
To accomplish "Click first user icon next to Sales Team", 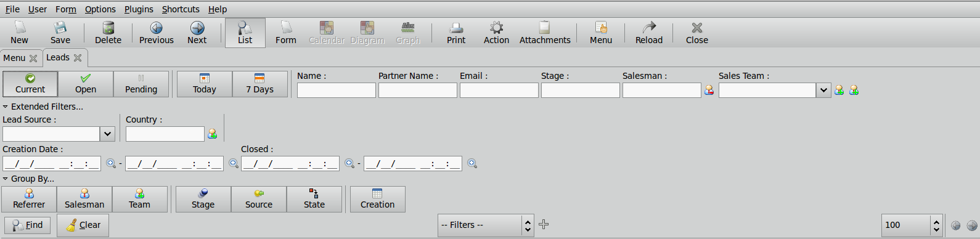I will point(839,90).
